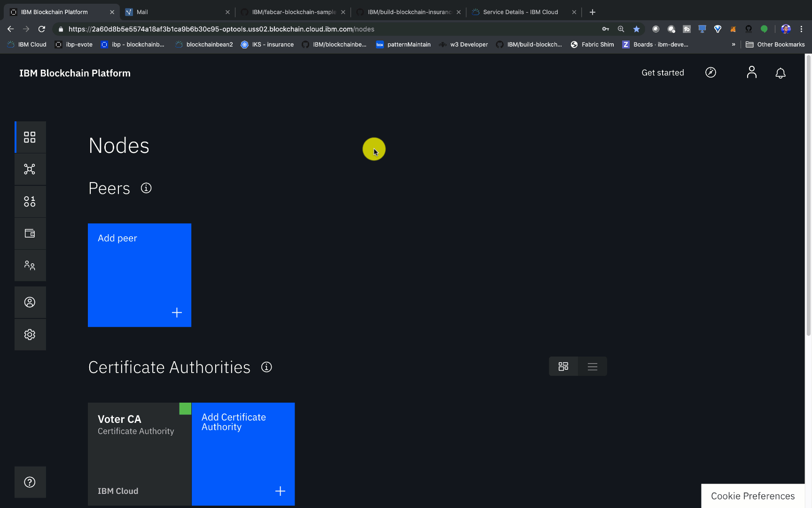Switch to Service Details - IBM Cloud tab
Image resolution: width=812 pixels, height=508 pixels.
click(524, 12)
